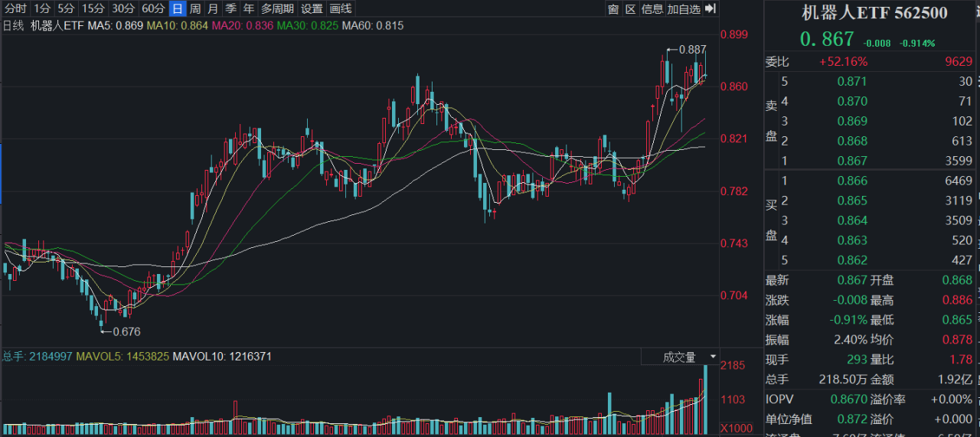The image size is (980, 437).
Task: Click the 0.860 price axis label
Action: click(736, 86)
